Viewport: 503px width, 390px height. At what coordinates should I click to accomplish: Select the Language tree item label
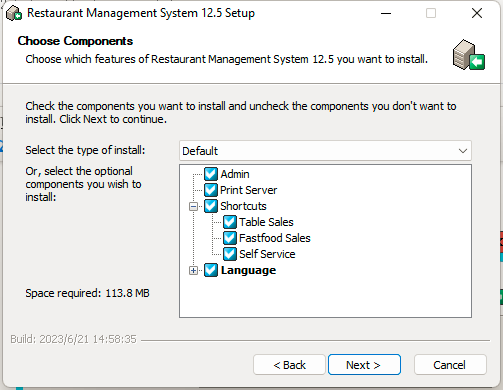[248, 270]
